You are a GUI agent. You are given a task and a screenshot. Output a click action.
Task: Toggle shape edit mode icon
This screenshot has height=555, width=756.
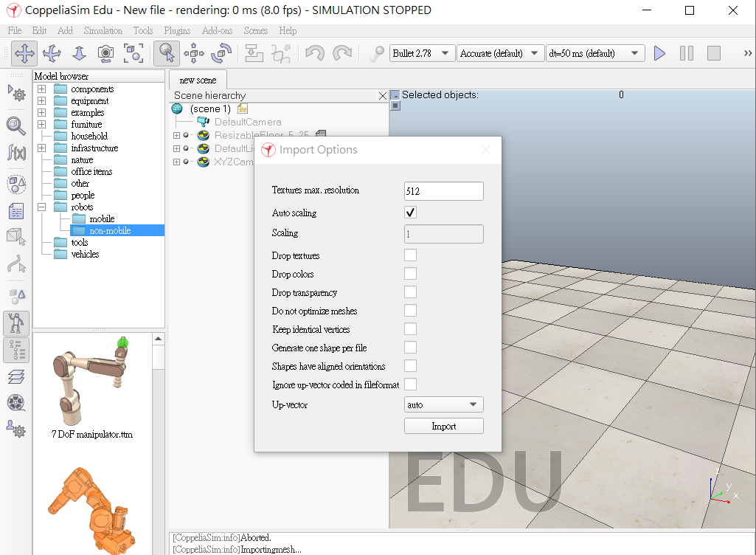click(16, 237)
